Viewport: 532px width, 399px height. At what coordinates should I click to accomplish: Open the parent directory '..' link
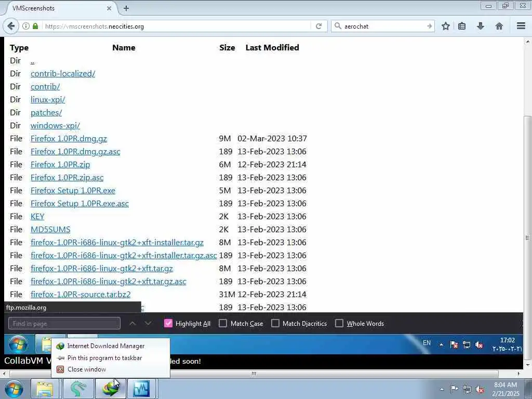coord(33,61)
